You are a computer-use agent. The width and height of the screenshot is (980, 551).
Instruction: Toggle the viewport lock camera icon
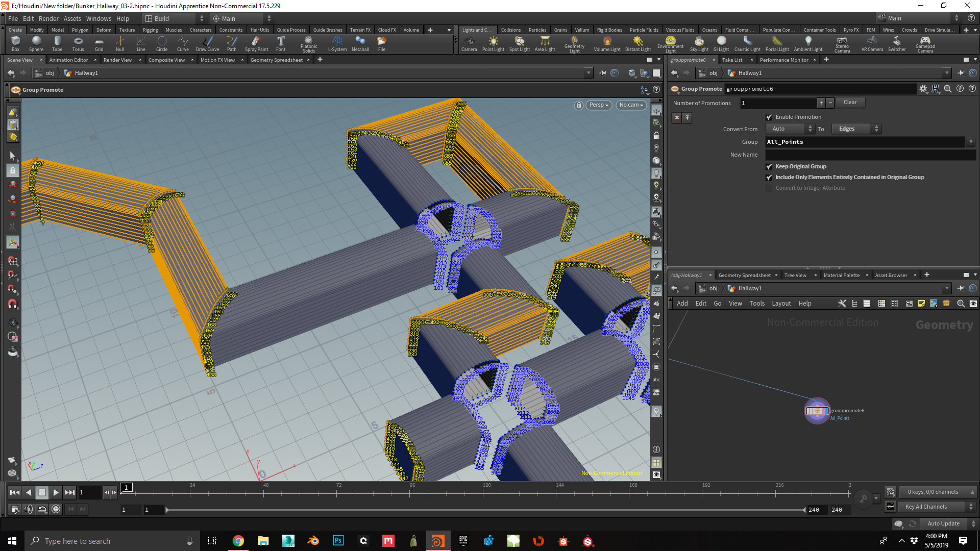[579, 105]
